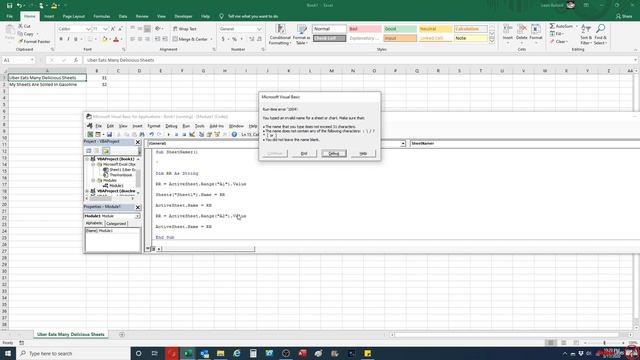Click the Increase Font Size icon
Viewport: 640px width, 360px height.
pos(113,29)
